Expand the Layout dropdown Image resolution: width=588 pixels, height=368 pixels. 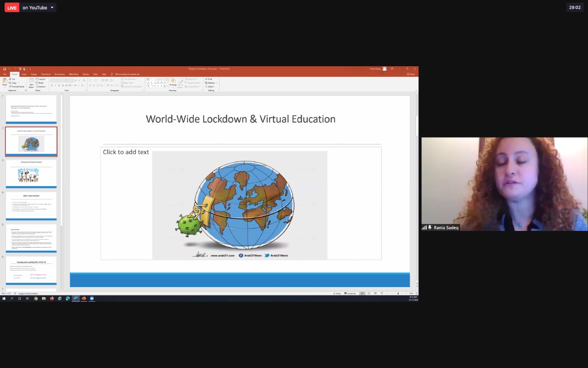tap(41, 79)
